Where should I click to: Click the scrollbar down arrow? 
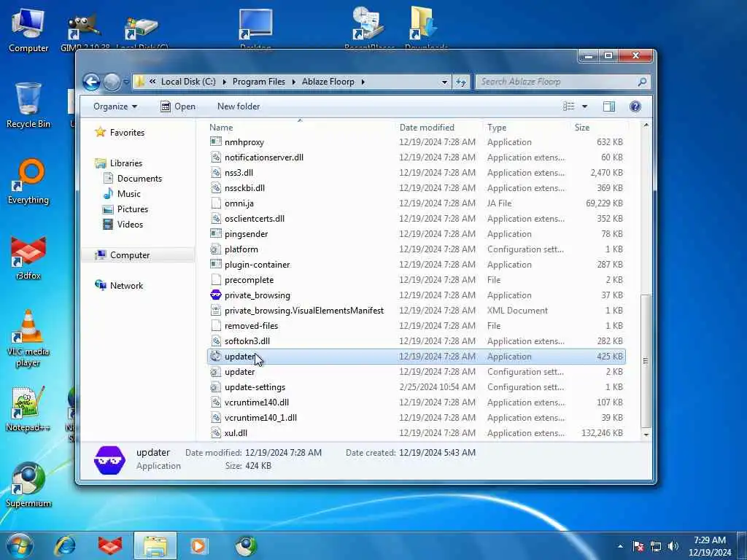(x=646, y=435)
